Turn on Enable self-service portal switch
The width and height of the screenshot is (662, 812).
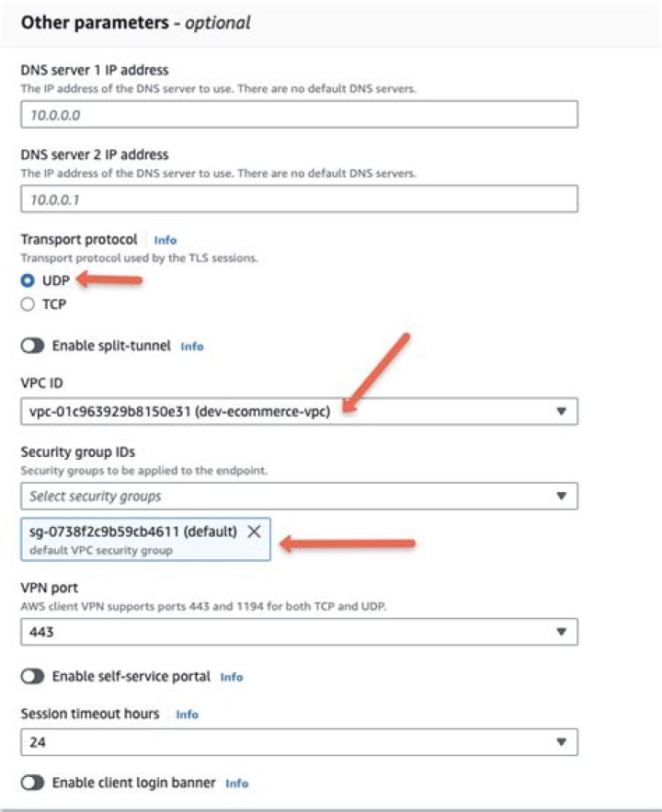tap(32, 676)
